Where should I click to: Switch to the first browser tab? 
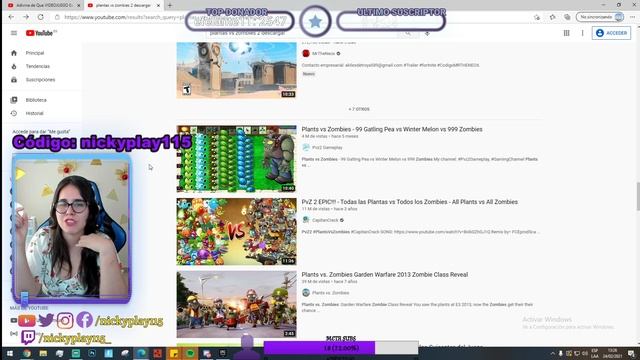point(43,5)
